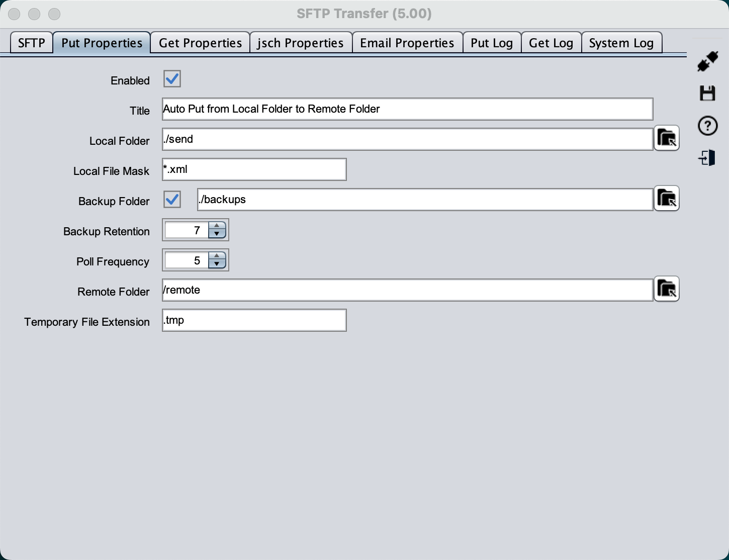Save settings with the floppy disk icon
Screen dimensions: 729x560
(x=707, y=94)
